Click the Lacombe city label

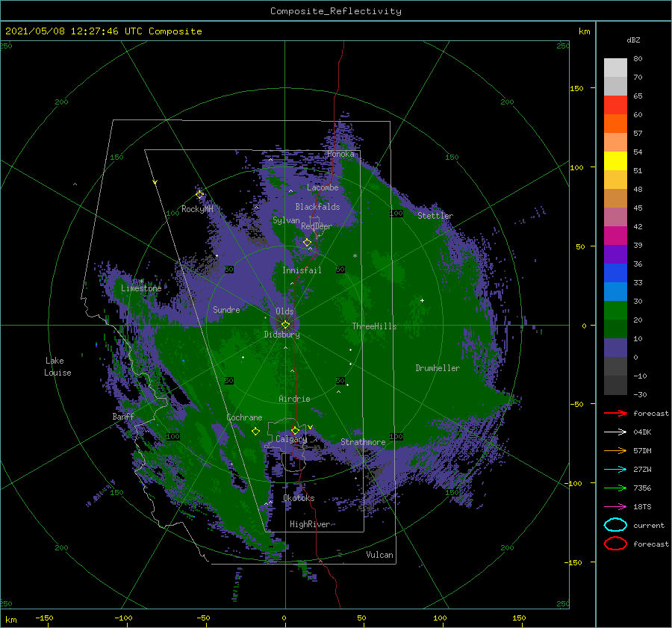click(x=323, y=187)
